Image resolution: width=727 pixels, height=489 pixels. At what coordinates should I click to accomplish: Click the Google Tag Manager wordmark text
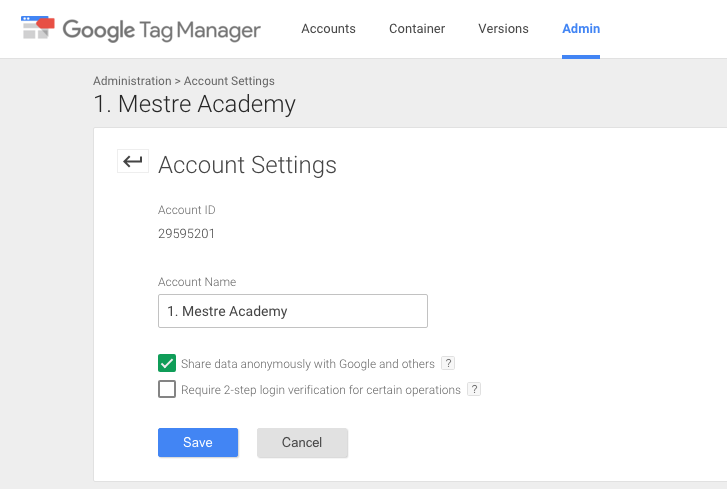click(161, 29)
